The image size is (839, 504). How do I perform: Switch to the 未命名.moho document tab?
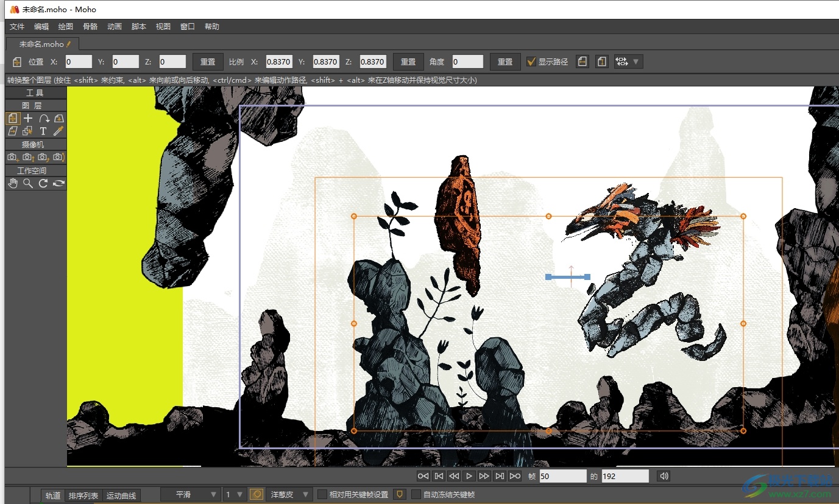click(x=43, y=44)
